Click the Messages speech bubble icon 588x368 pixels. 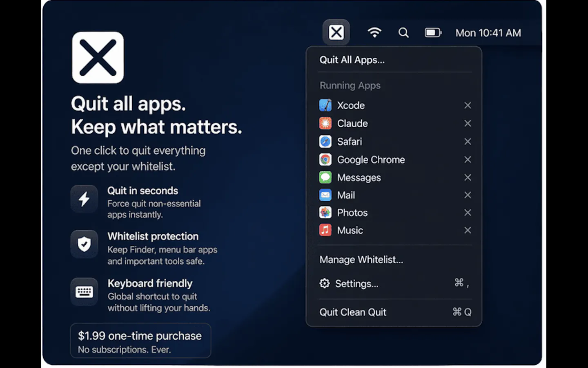coord(325,177)
